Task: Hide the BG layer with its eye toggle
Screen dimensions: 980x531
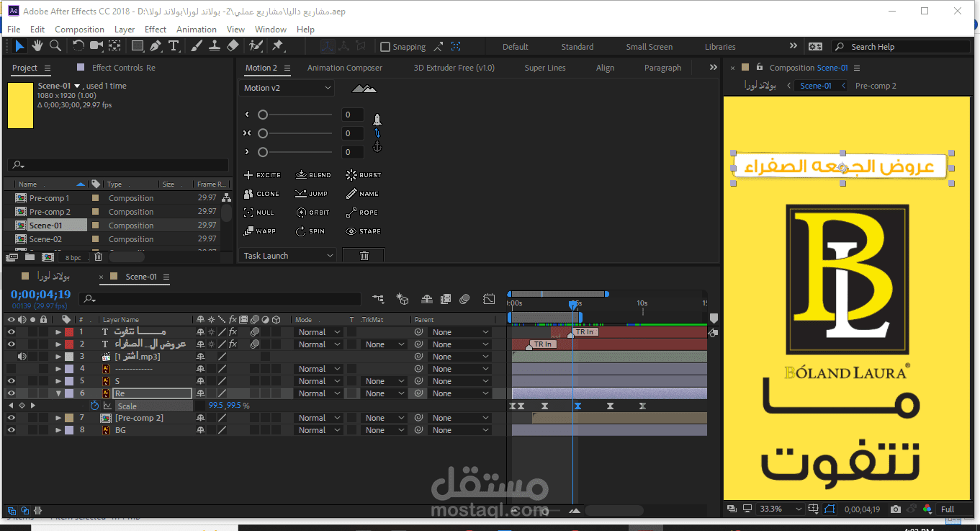Action: [x=11, y=430]
